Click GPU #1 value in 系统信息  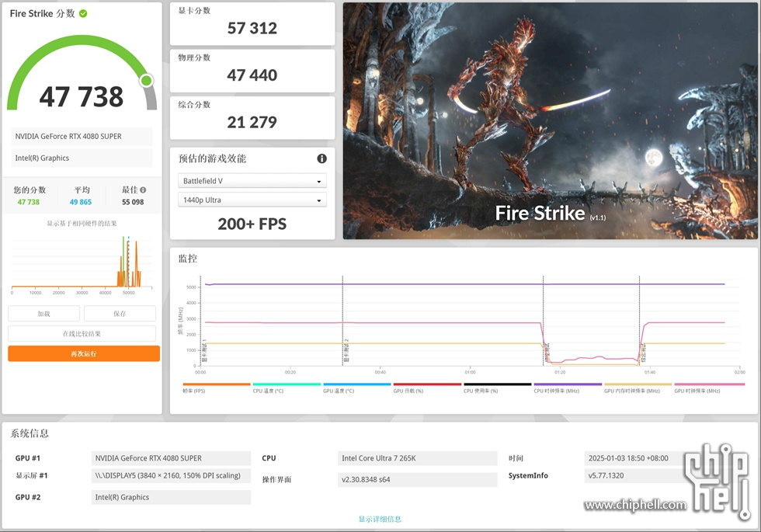[171, 458]
